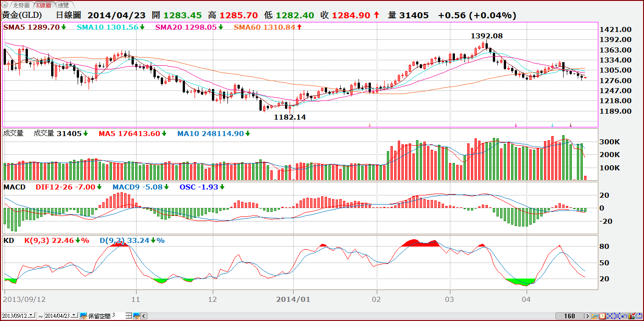The image size is (644, 321).
Task: Click the red clock period icon
Action: (602, 316)
